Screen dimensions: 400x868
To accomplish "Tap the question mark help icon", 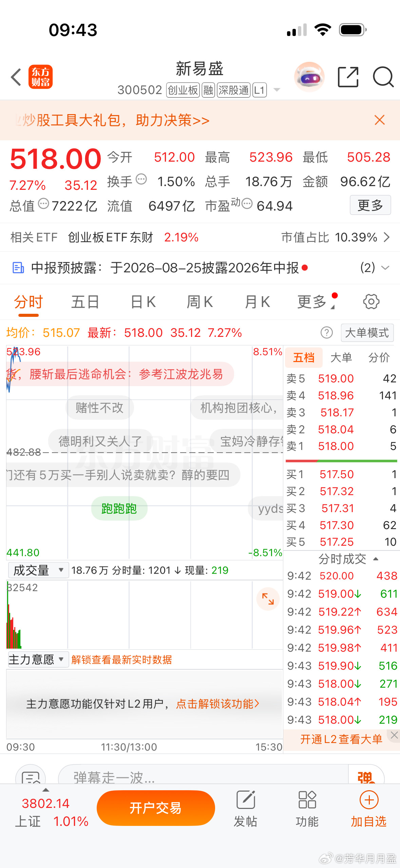I will [x=326, y=332].
